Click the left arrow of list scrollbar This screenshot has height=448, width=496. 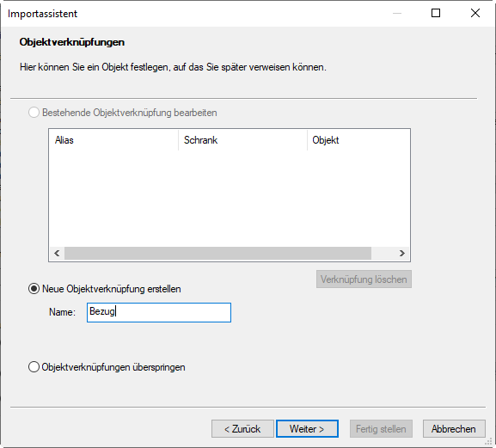[57, 253]
